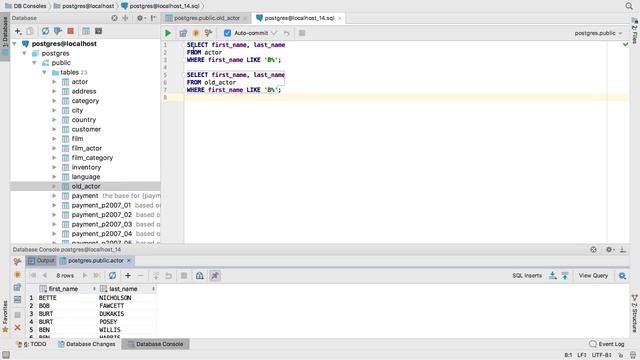Select the old_actor table in tree
The height and width of the screenshot is (360, 640).
pos(86,186)
